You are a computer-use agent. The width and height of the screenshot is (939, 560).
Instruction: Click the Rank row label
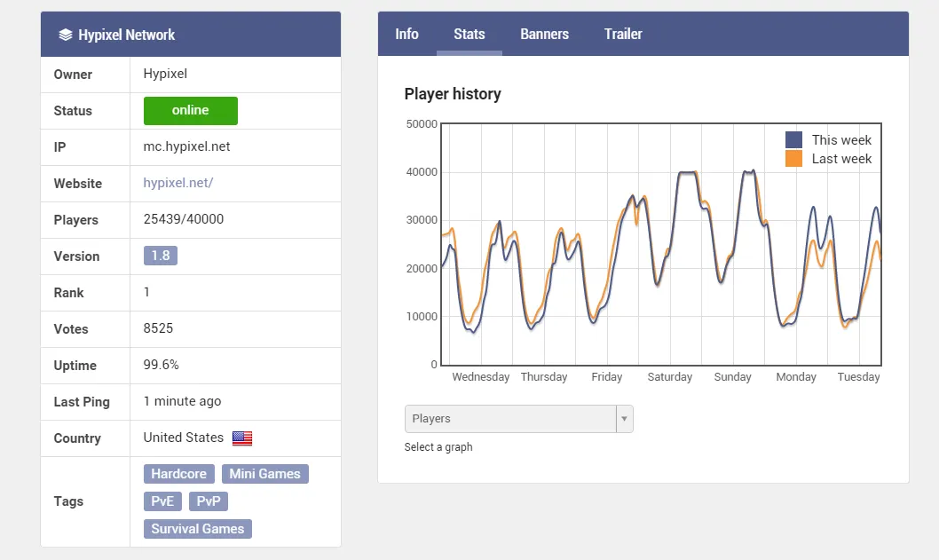click(69, 293)
